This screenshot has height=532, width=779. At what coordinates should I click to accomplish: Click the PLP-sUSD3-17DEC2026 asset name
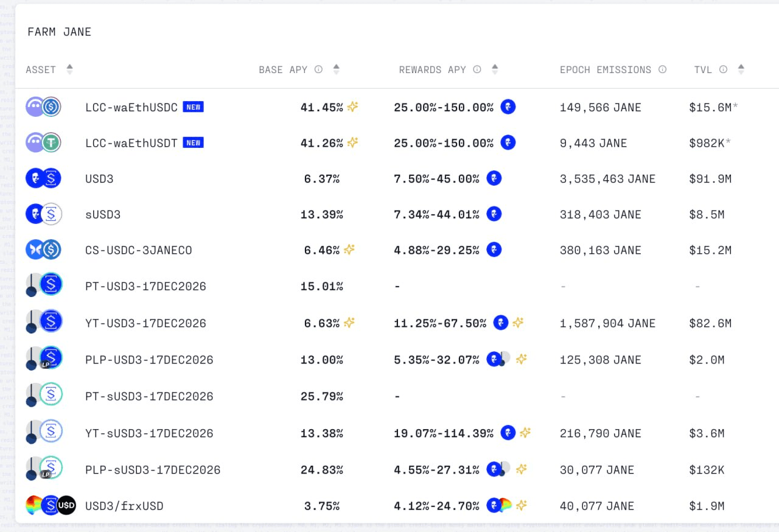click(x=153, y=470)
